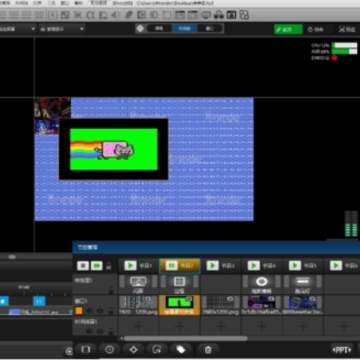360x360 pixels.
Task: Click the diamond keyframe icon in bottom toolbar
Action: (x=133, y=350)
